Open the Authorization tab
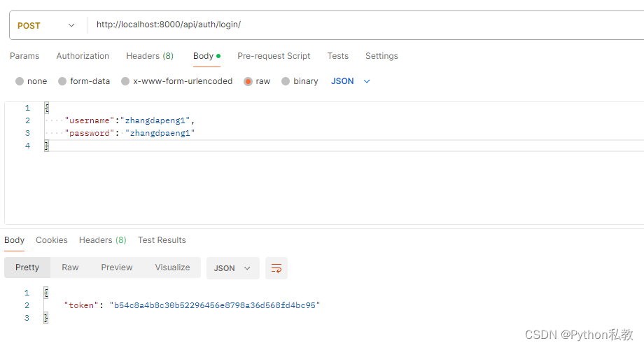 [x=83, y=56]
